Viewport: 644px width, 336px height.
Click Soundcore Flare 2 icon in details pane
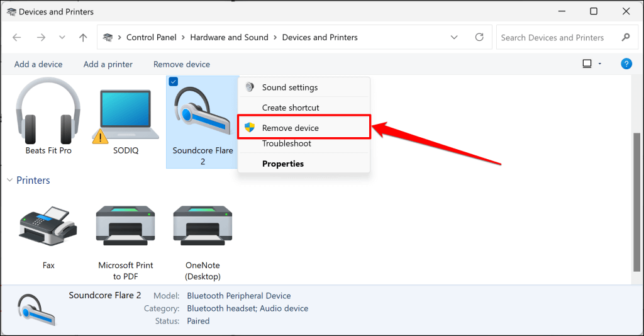pyautogui.click(x=36, y=310)
